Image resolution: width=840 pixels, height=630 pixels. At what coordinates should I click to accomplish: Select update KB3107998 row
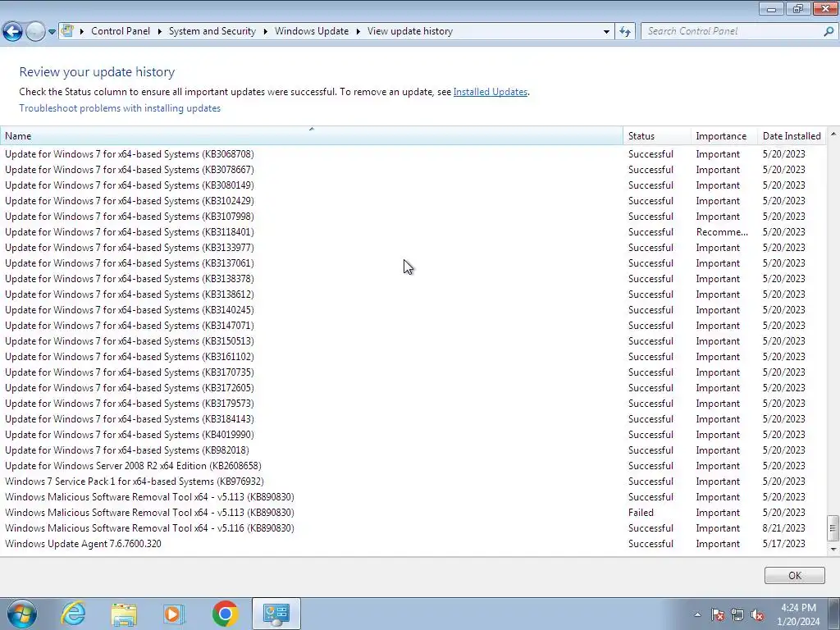tap(413, 216)
